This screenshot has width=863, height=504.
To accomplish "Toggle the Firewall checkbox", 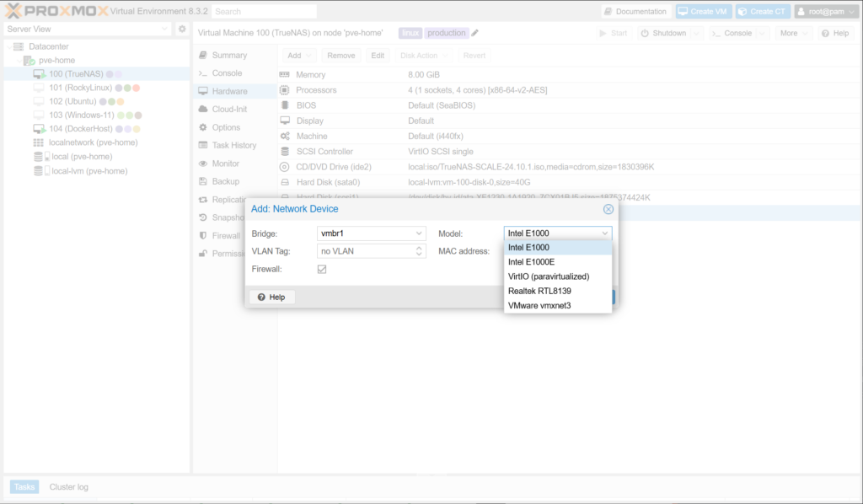I will click(322, 269).
